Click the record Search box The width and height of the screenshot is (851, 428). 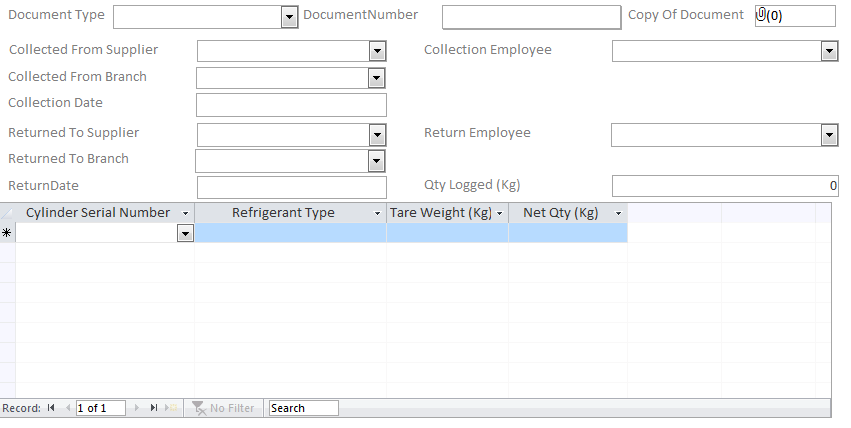click(x=303, y=408)
